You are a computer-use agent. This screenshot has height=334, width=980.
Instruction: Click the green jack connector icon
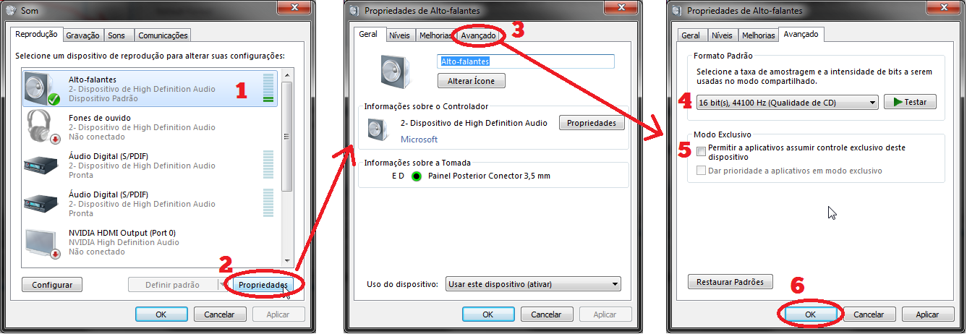coord(416,176)
